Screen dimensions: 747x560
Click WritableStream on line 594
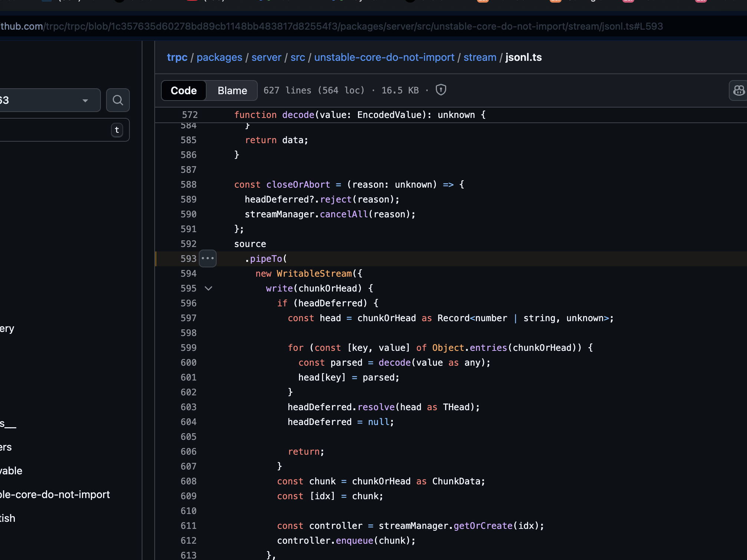(x=314, y=273)
